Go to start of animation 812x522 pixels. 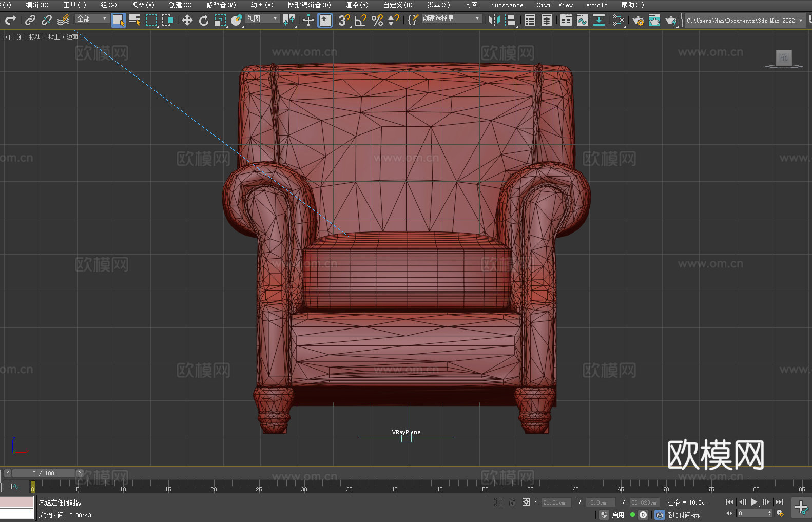coord(729,502)
